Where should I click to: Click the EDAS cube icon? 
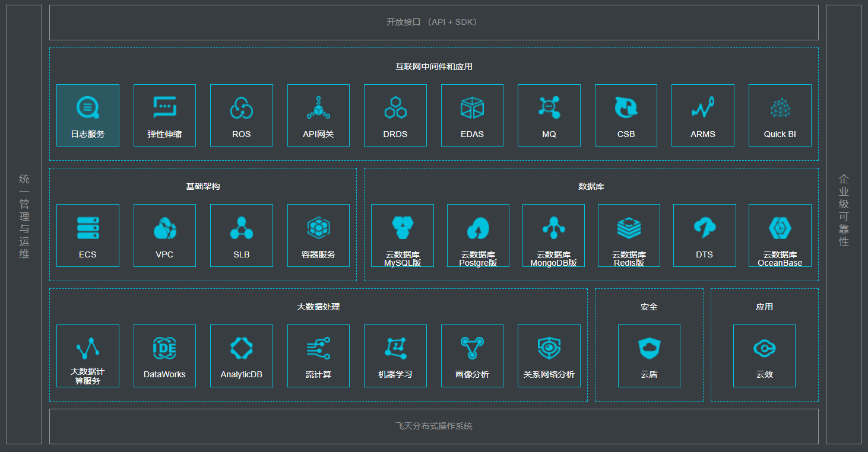click(x=472, y=108)
